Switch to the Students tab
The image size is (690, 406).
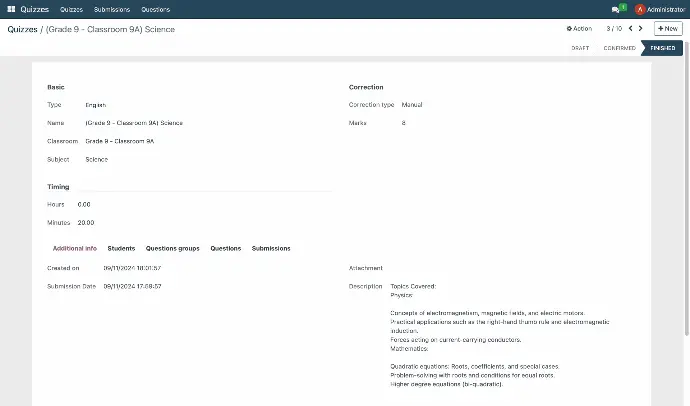point(121,248)
